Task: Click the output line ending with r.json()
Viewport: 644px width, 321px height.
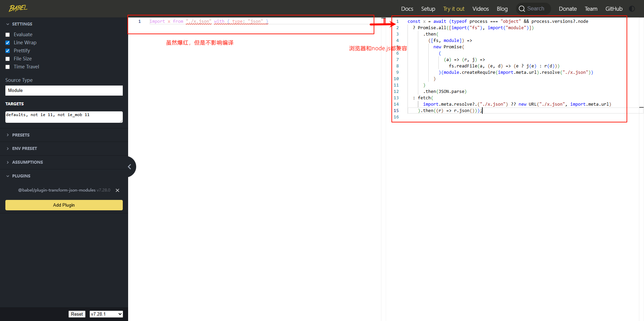Action: (x=450, y=111)
